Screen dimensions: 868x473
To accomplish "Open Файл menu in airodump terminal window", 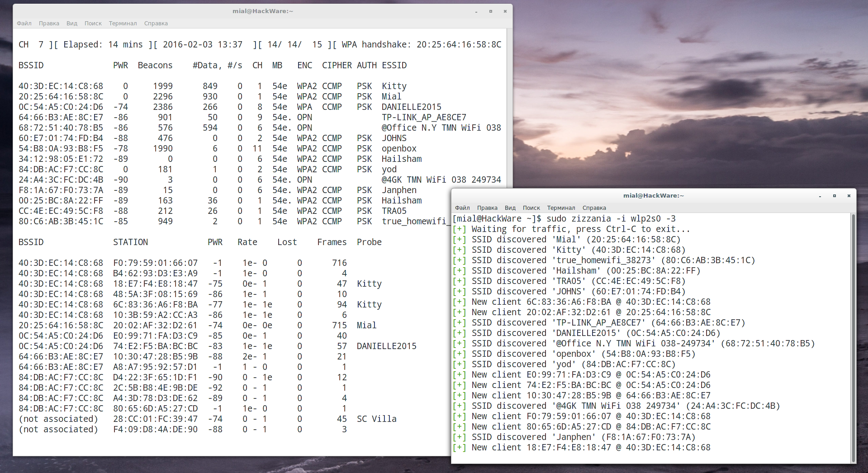I will [x=24, y=24].
